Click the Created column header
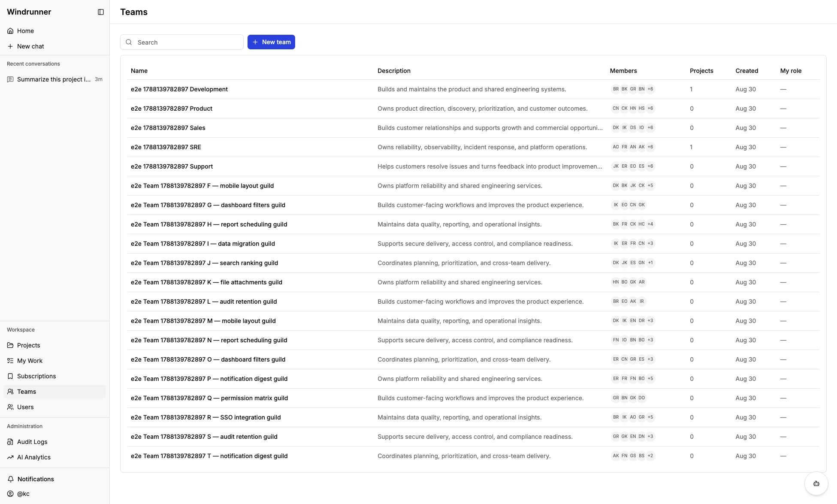837x504 pixels. pos(746,71)
